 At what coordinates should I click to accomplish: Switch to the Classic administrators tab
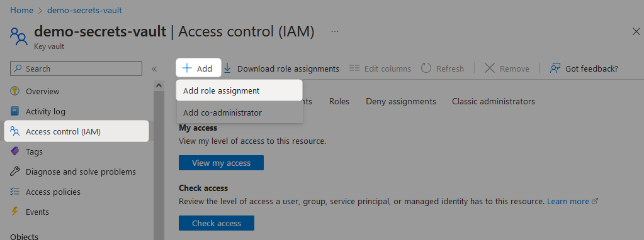pyautogui.click(x=494, y=101)
